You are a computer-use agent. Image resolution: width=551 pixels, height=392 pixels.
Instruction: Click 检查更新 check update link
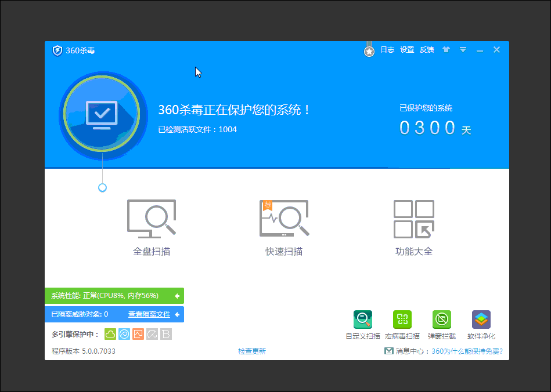pyautogui.click(x=252, y=351)
